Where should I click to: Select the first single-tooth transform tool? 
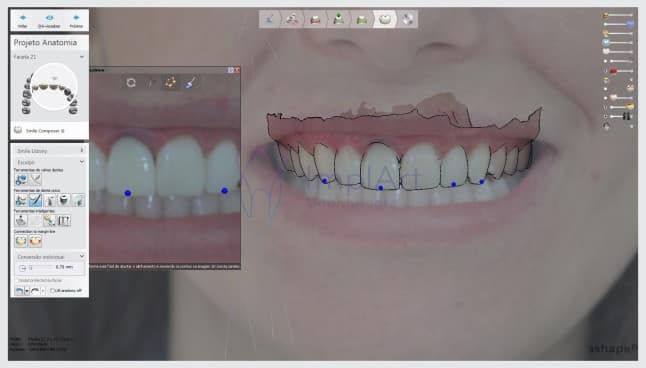point(21,200)
